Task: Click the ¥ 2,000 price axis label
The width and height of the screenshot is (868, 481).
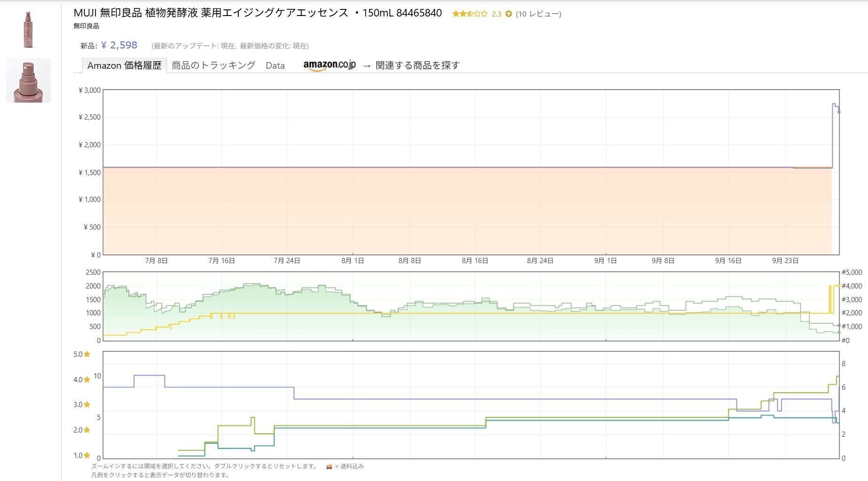Action: tap(89, 144)
